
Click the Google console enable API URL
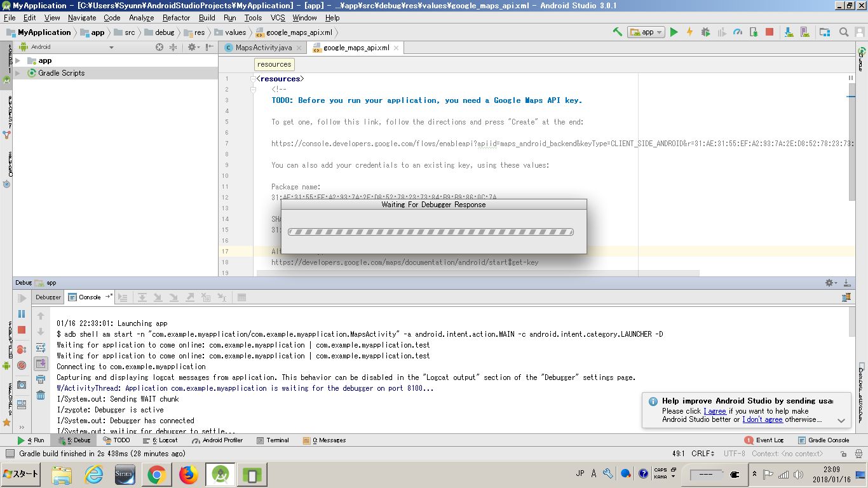[x=563, y=144]
